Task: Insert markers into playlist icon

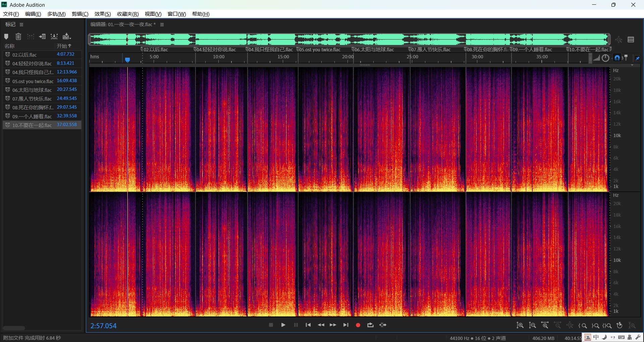Action: click(42, 37)
